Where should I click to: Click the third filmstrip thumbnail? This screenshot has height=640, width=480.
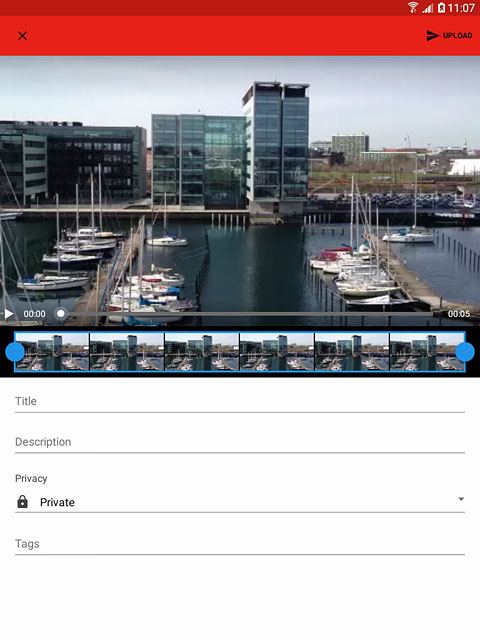pyautogui.click(x=202, y=352)
